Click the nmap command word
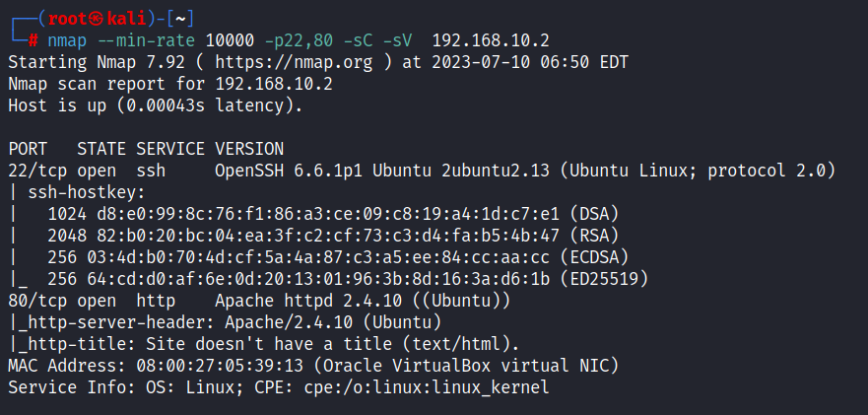 [66, 40]
